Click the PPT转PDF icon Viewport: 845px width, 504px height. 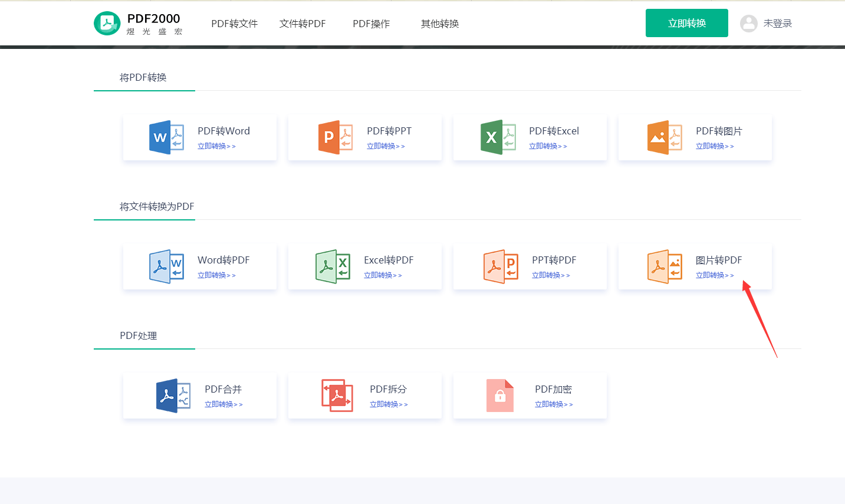click(x=501, y=266)
